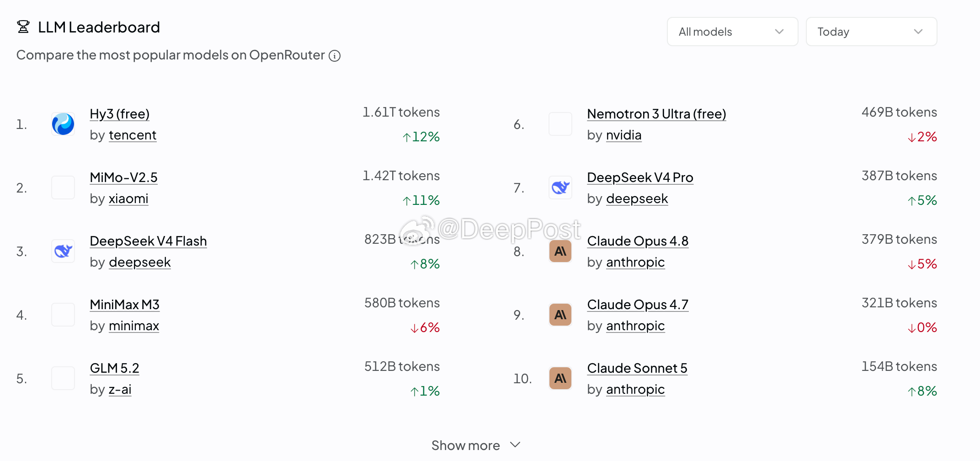Click the tencent Hy3 model logo icon
The width and height of the screenshot is (980, 461).
tap(63, 124)
